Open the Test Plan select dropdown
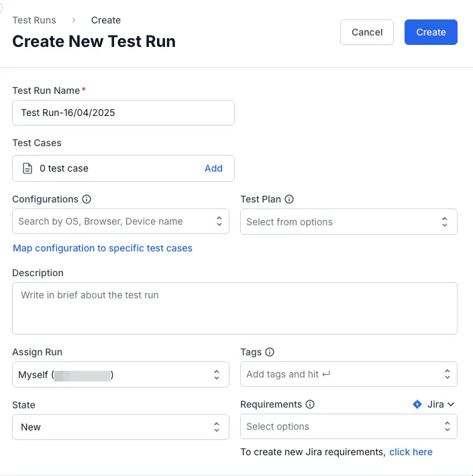473x476 pixels. pos(444,222)
